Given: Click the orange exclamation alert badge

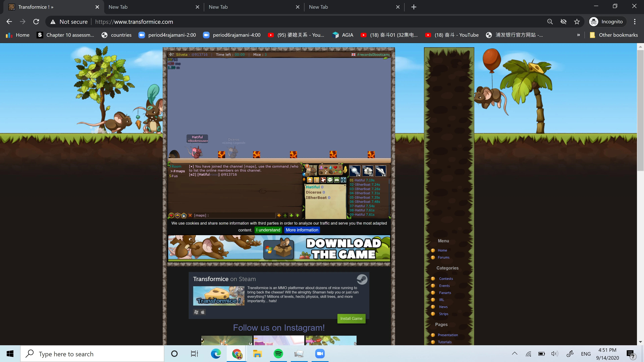Looking at the screenshot, I should click(x=307, y=166).
